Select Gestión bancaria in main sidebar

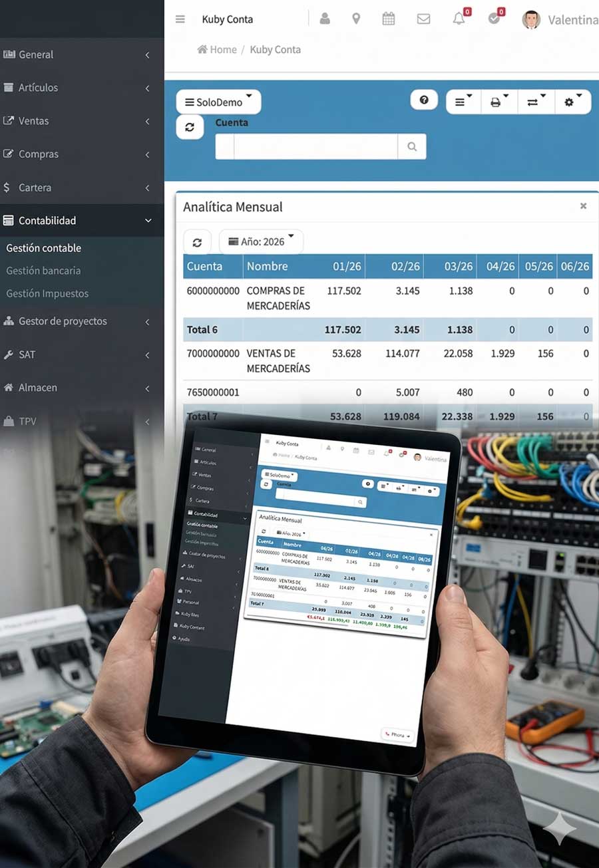(43, 271)
